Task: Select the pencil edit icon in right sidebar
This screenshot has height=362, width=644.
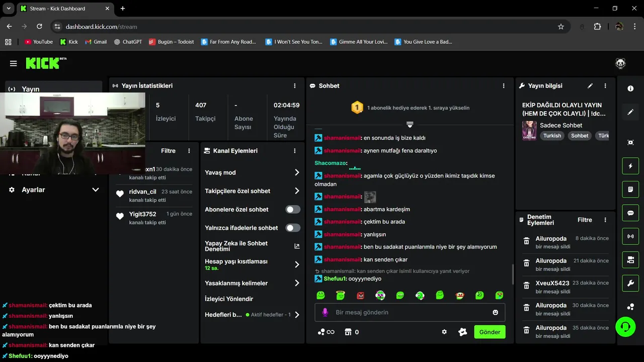Action: coord(630,112)
